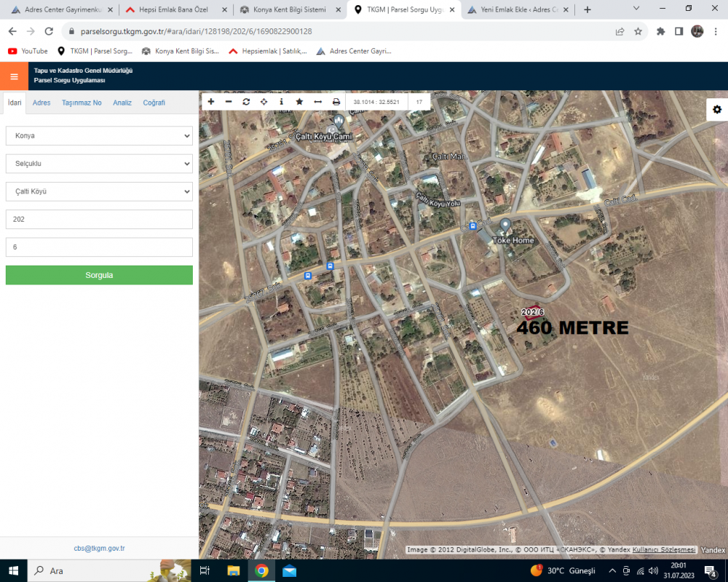This screenshot has width=728, height=582.
Task: Click the Task View taskbar icon
Action: pos(205,570)
